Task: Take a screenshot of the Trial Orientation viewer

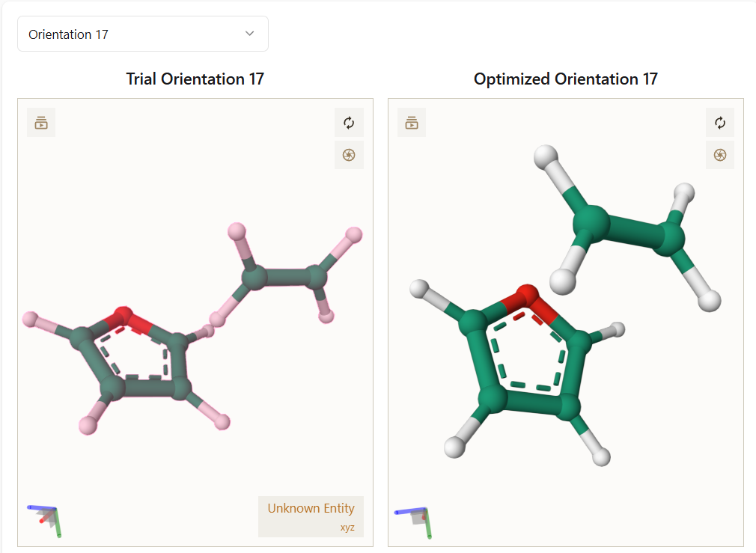Action: coord(349,155)
